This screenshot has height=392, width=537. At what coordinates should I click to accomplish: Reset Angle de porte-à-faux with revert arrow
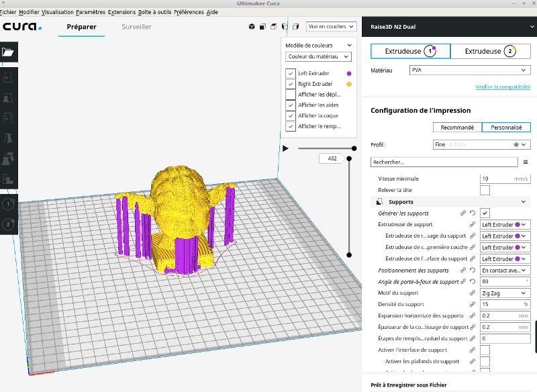click(x=473, y=281)
